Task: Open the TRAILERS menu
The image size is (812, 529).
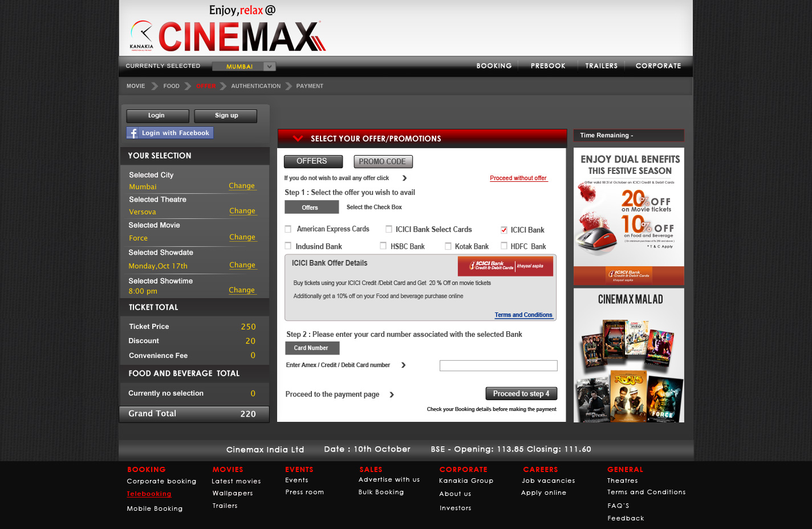Action: (x=601, y=66)
